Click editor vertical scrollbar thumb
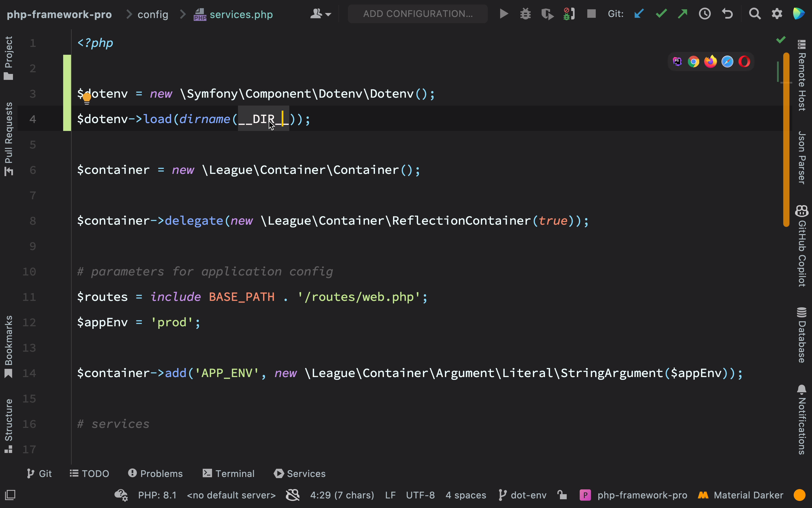The image size is (812, 508). click(786, 140)
